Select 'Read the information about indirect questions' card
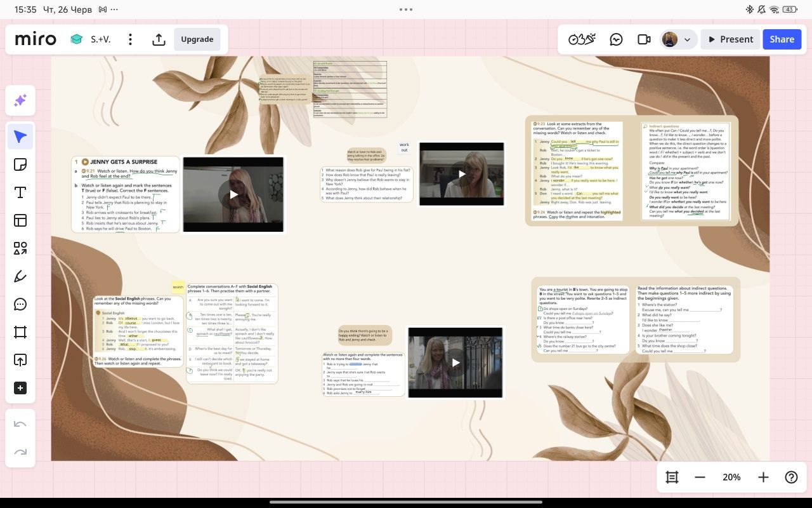This screenshot has width=812, height=508. click(x=685, y=319)
